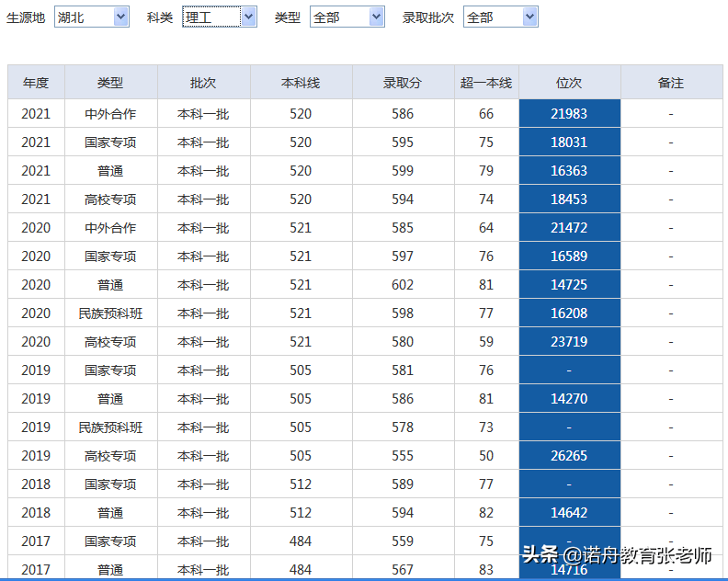The image size is (728, 581).
Task: Click admission score 589
Action: pos(403,484)
